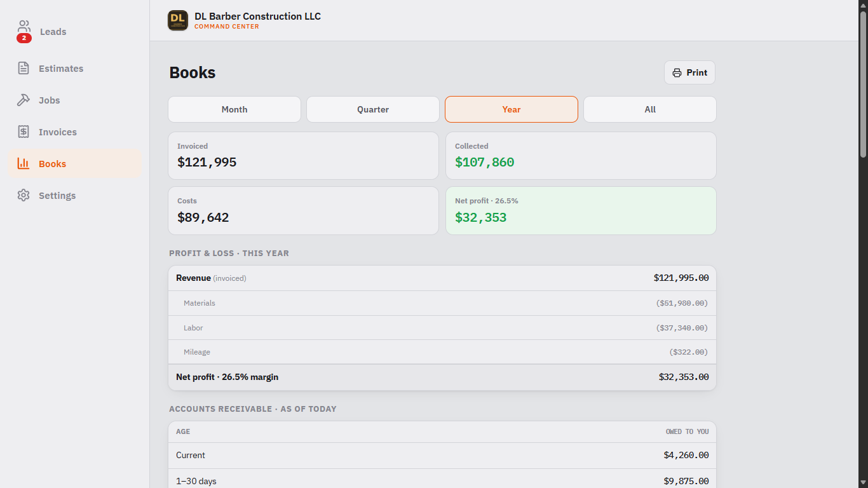Go to Invoices section
This screenshot has height=488, width=868.
[x=75, y=132]
